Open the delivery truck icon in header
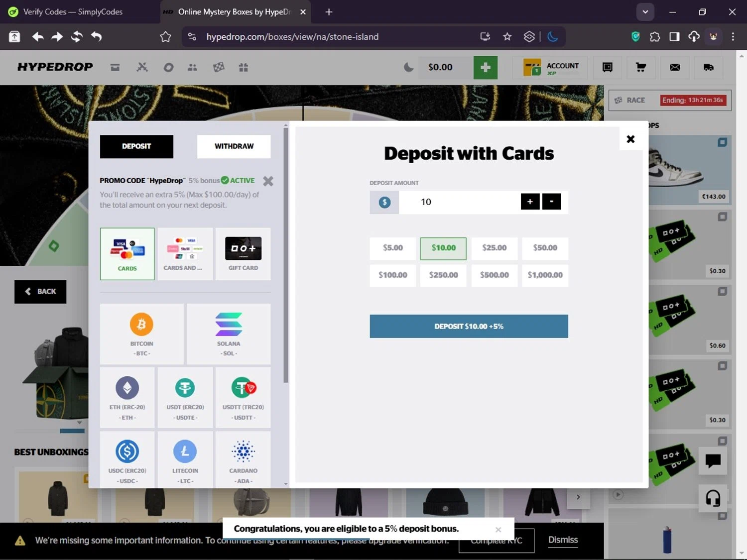The width and height of the screenshot is (747, 560). coord(709,67)
